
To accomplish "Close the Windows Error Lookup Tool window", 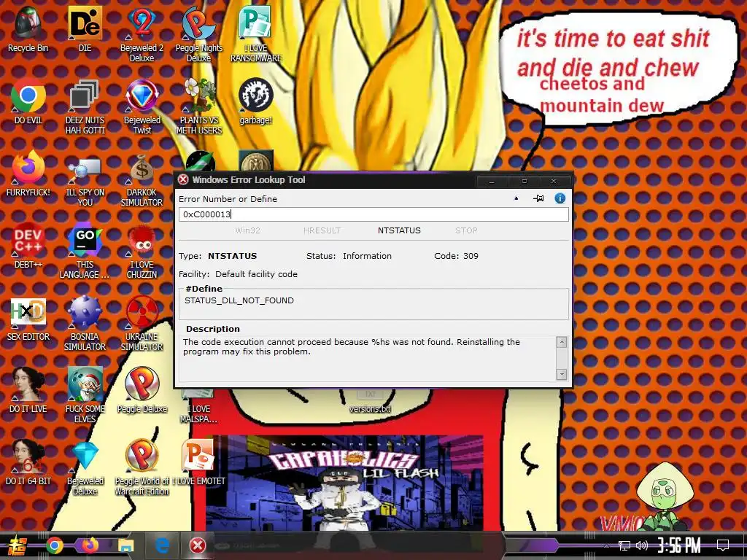I will click(x=554, y=181).
